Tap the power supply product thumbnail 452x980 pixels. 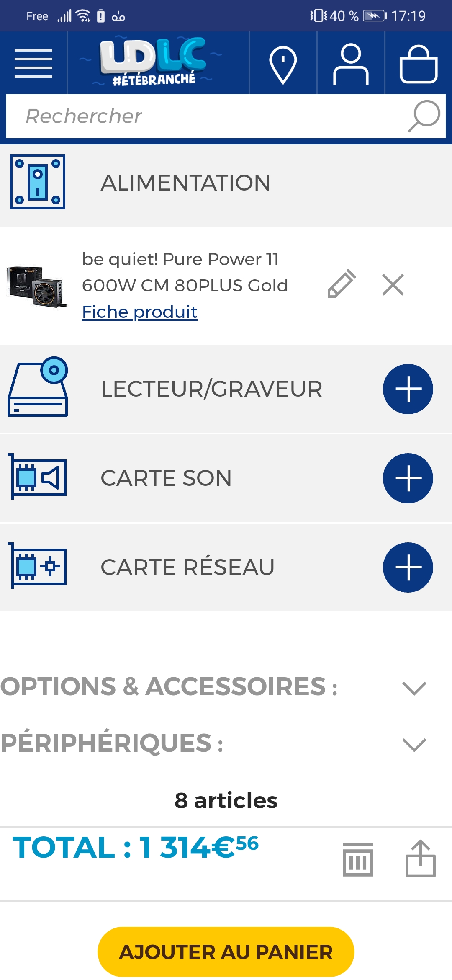pos(37,286)
